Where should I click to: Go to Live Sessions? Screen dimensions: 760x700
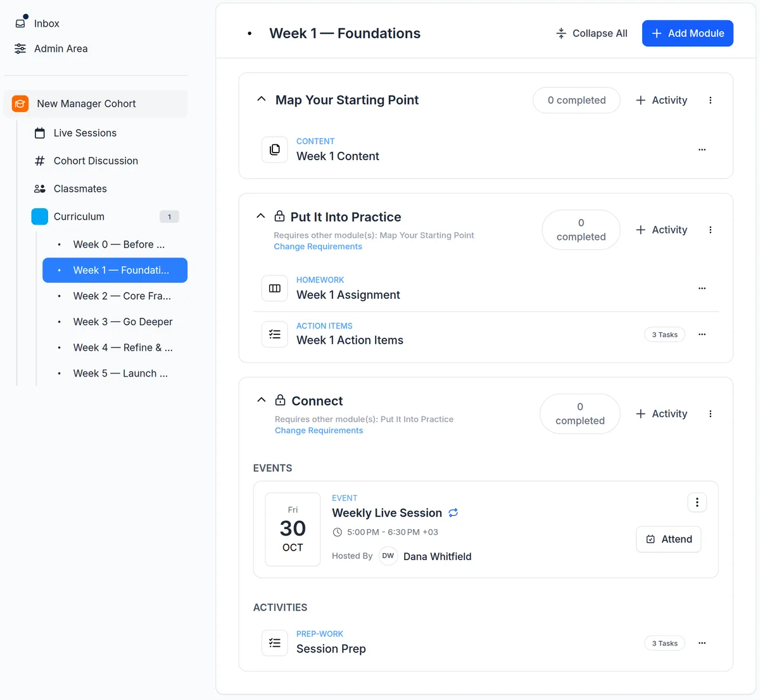pos(85,133)
